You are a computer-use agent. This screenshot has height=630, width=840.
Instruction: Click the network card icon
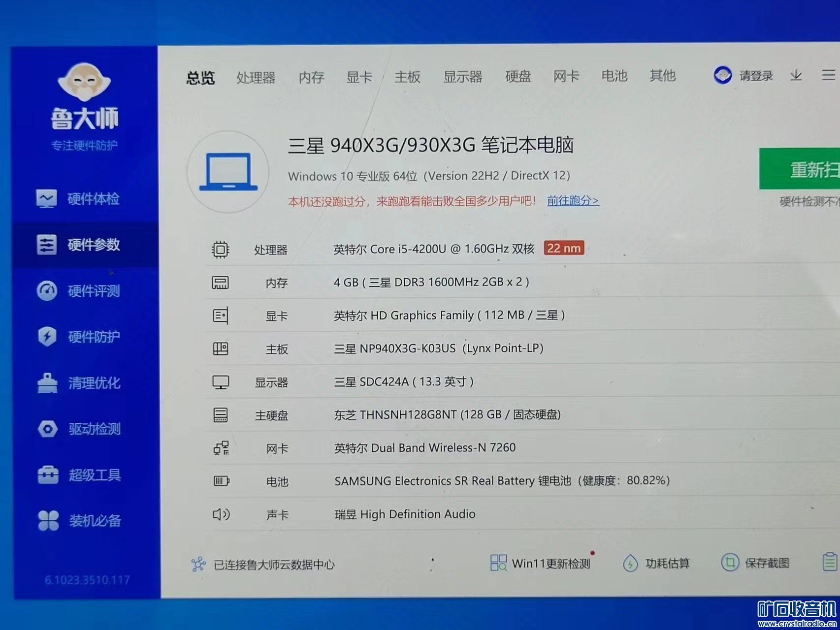[221, 448]
